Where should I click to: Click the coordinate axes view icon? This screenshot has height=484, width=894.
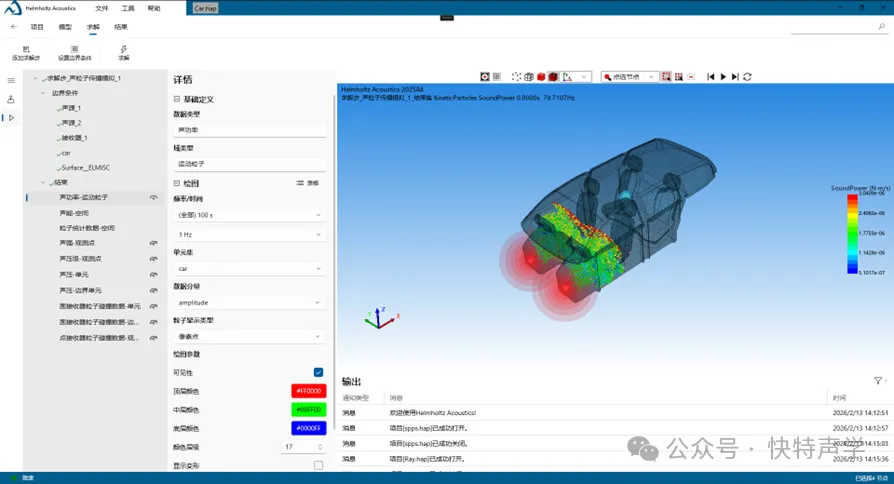coord(568,76)
